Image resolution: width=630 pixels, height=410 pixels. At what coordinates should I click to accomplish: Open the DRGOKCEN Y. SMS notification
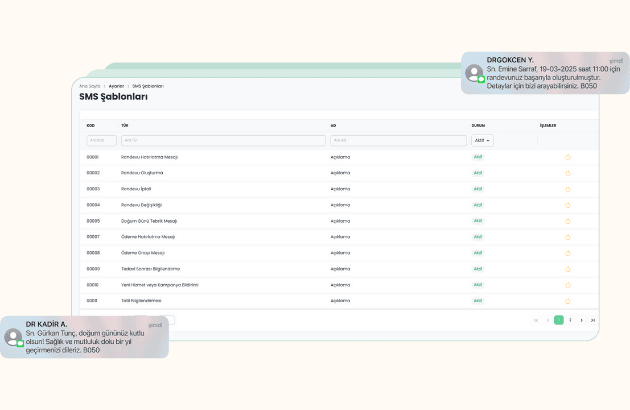coord(545,73)
